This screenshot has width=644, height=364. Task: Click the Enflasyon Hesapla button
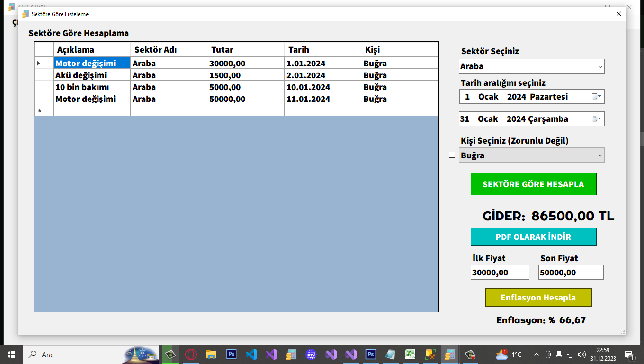(x=538, y=298)
